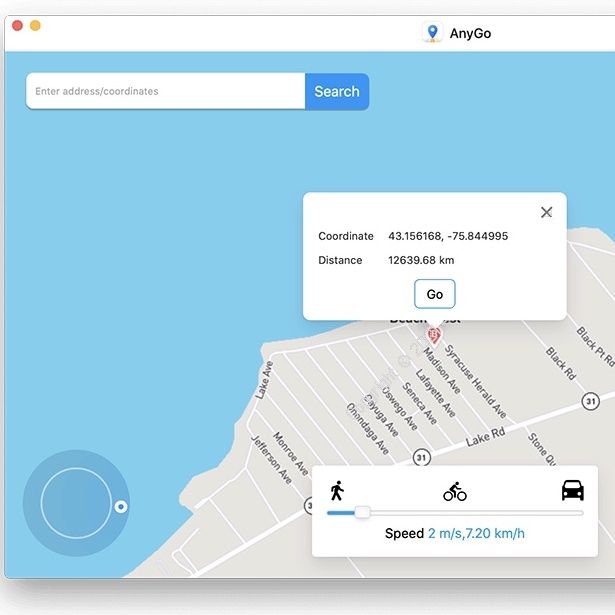Click the Jefferson Ave street label
615x615 pixels.
coord(271,459)
